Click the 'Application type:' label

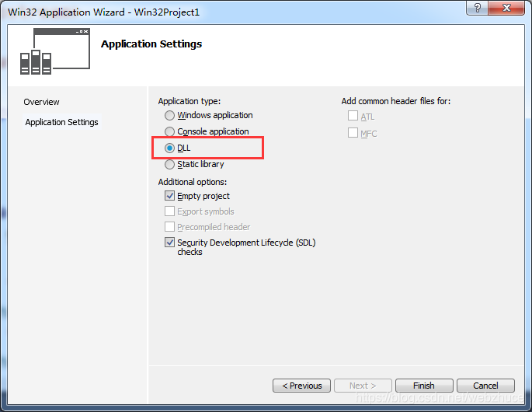point(190,101)
